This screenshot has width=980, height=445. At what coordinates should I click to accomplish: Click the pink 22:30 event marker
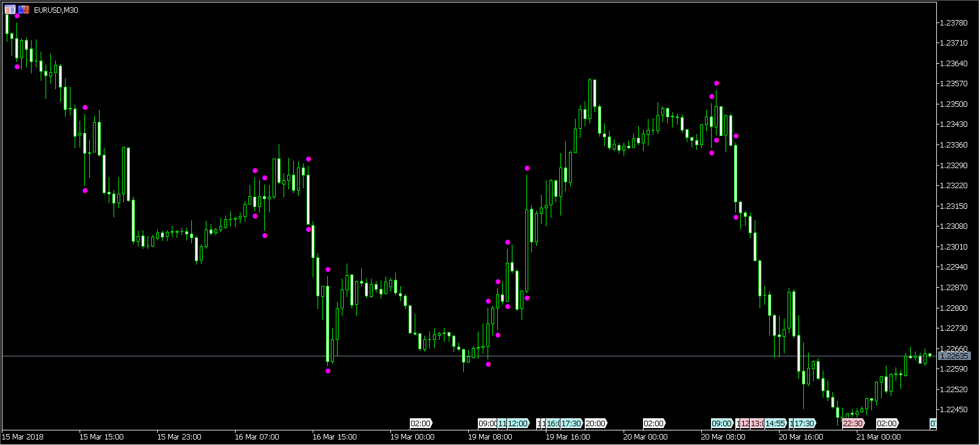click(x=852, y=423)
